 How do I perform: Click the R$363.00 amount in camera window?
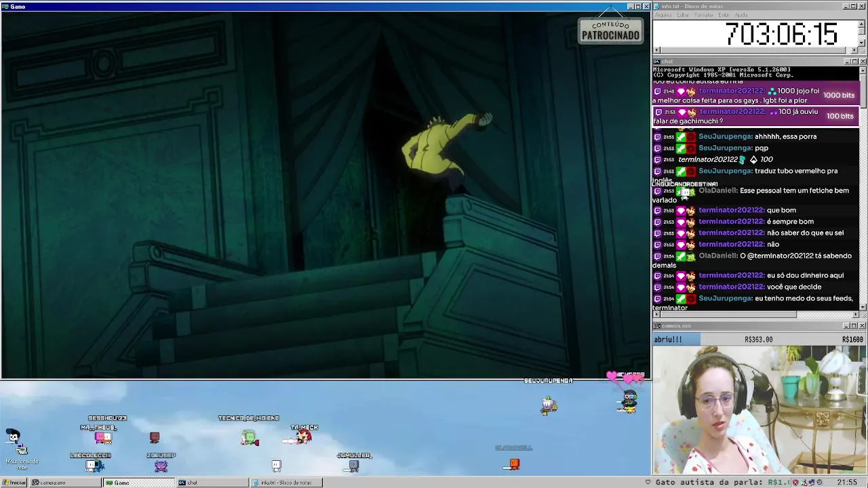(758, 340)
